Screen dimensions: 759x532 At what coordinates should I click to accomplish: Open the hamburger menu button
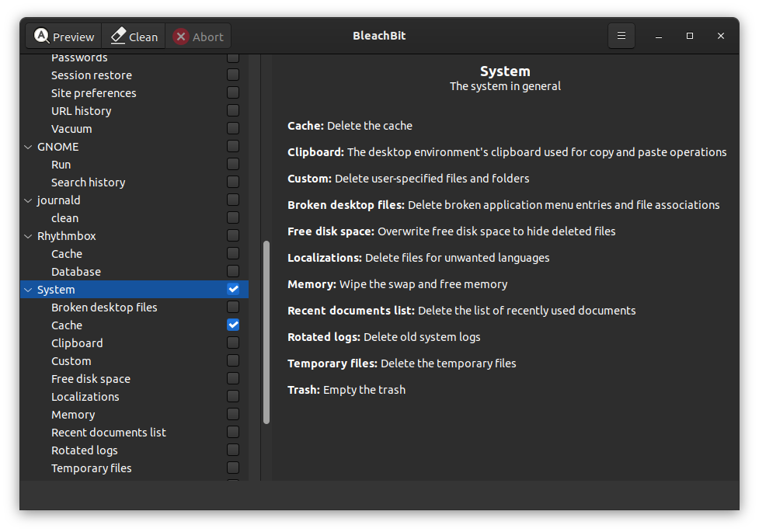point(621,36)
